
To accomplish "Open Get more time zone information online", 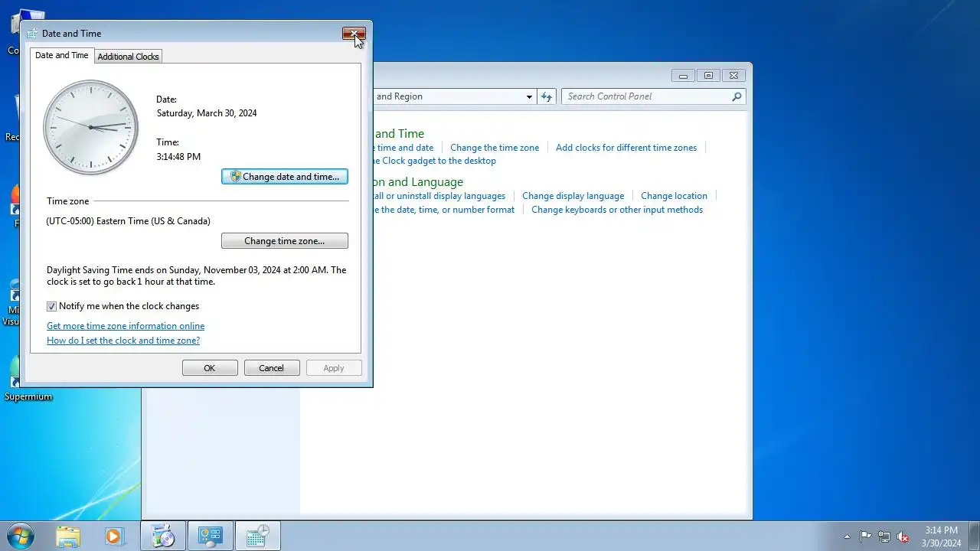I will click(126, 326).
